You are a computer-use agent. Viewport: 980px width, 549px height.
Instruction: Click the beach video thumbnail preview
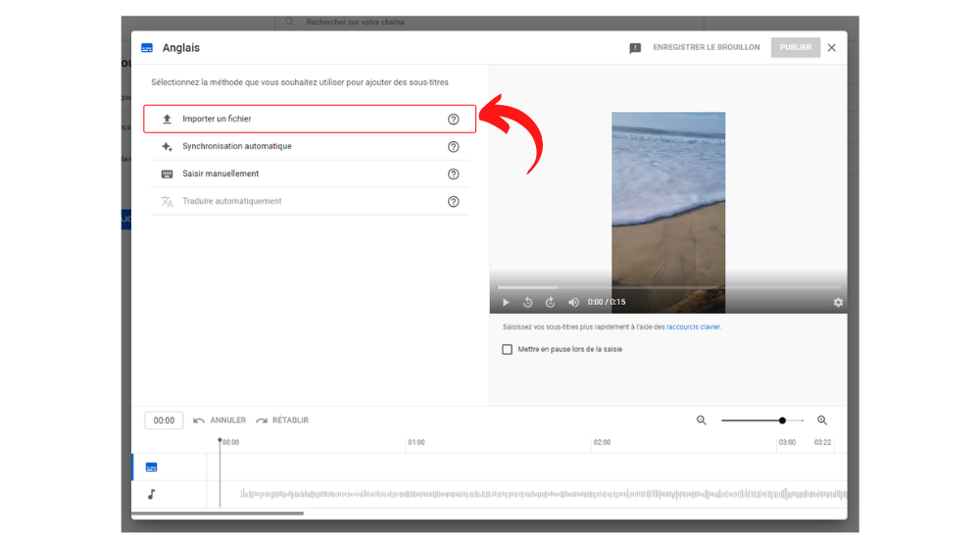point(668,213)
